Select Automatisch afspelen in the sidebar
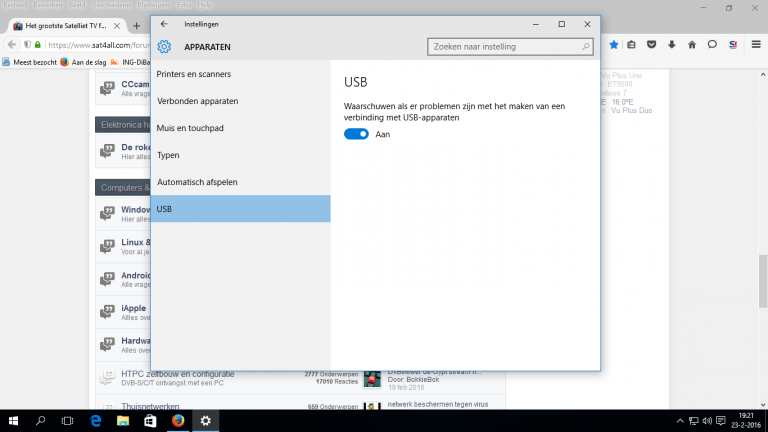 (197, 182)
